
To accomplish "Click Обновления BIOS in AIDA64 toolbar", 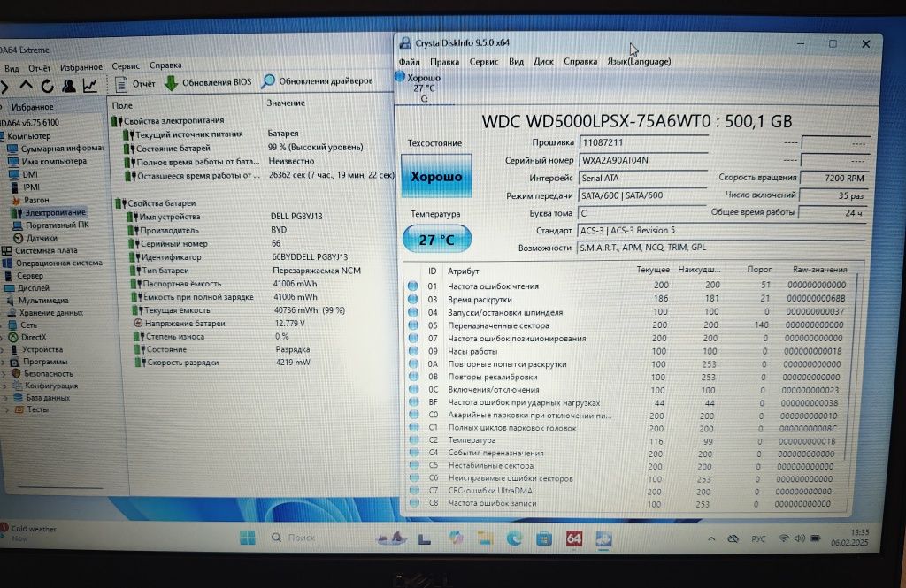I will coord(209,83).
